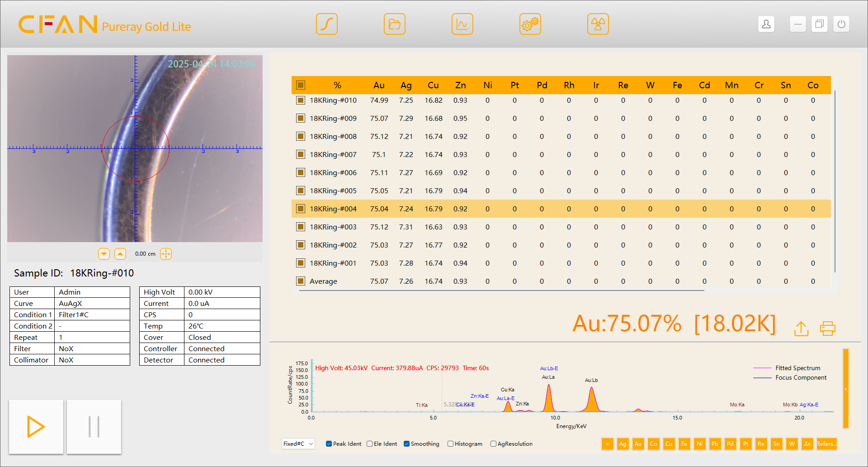Screen dimensions: 868x467
Task: Click the Re element button
Action: (x=761, y=444)
